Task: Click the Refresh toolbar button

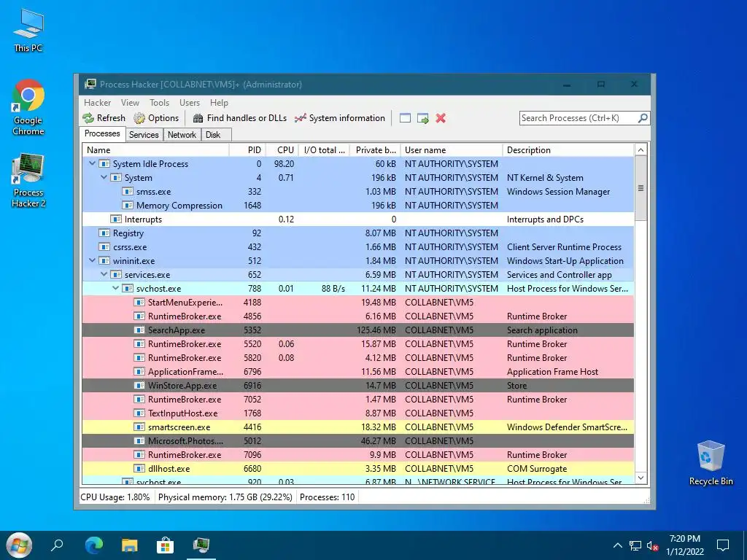Action: [x=104, y=118]
